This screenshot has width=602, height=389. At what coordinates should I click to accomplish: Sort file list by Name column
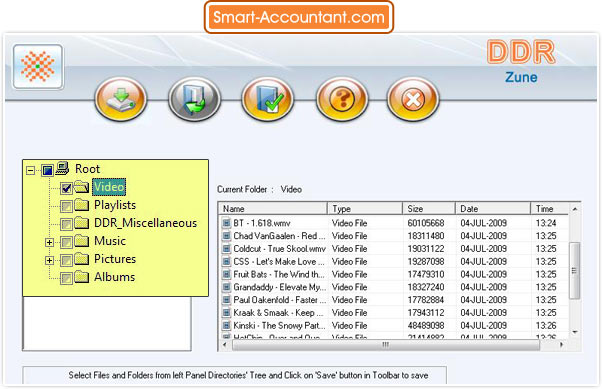[273, 209]
